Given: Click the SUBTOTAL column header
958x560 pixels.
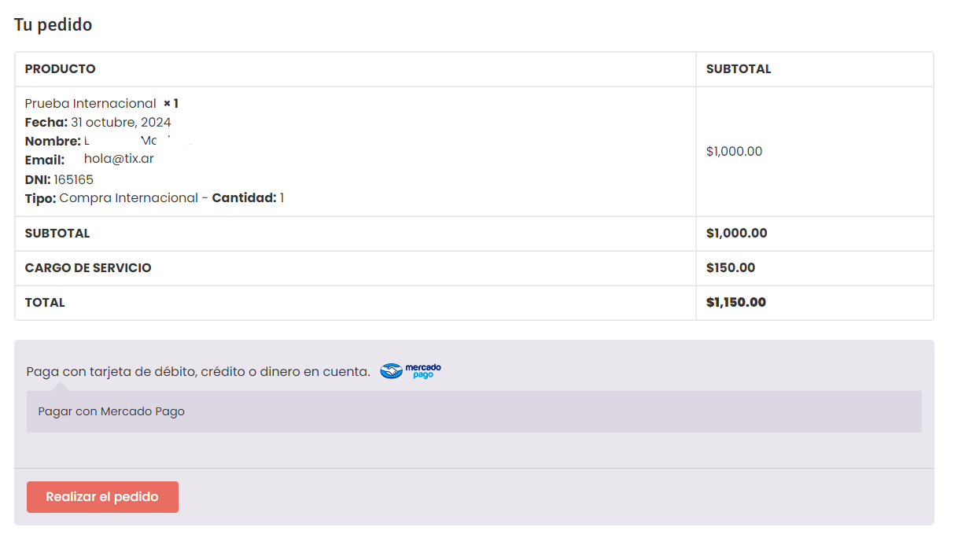Looking at the screenshot, I should coord(738,69).
